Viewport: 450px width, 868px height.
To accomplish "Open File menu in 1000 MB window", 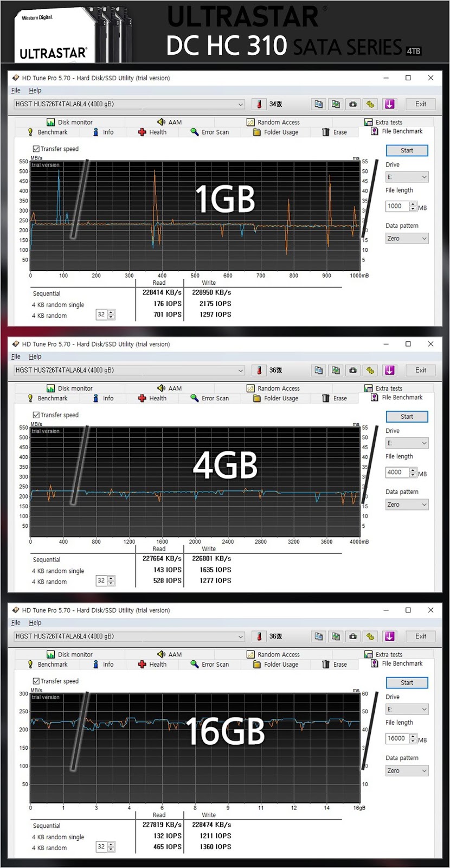I will pyautogui.click(x=16, y=91).
